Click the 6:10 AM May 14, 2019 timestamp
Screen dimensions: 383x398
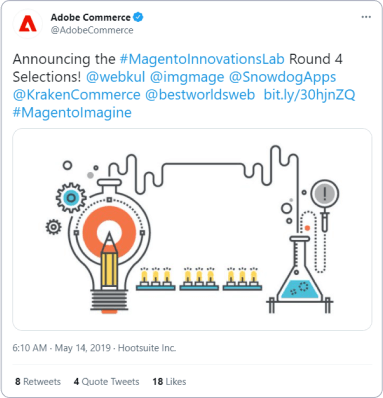click(61, 348)
